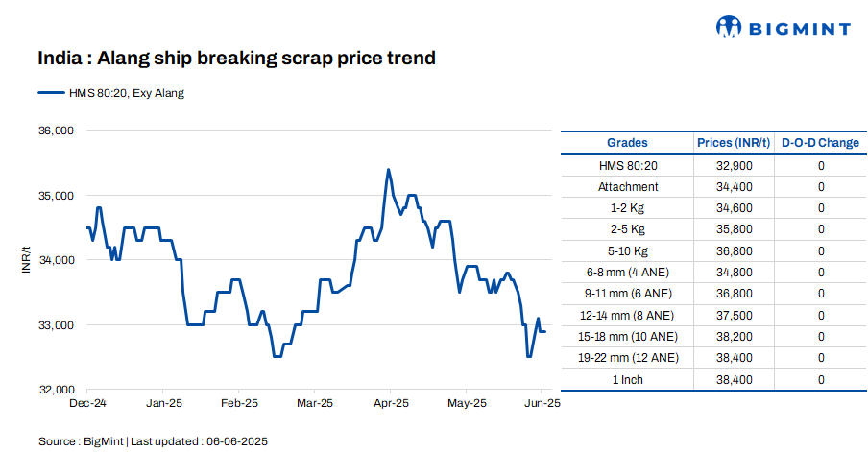Click the 32,900 price for HMS 80:20
Viewport: 868px width, 452px height.
click(734, 165)
